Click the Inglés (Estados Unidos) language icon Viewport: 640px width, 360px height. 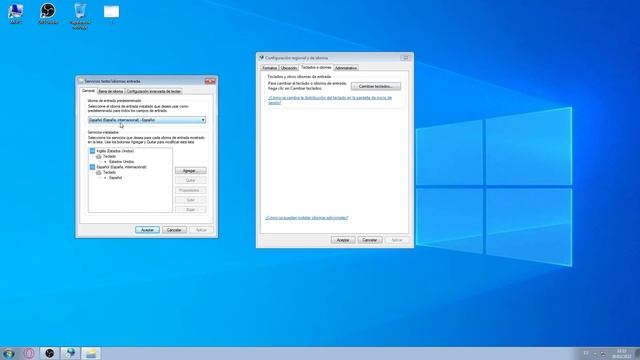[x=92, y=151]
